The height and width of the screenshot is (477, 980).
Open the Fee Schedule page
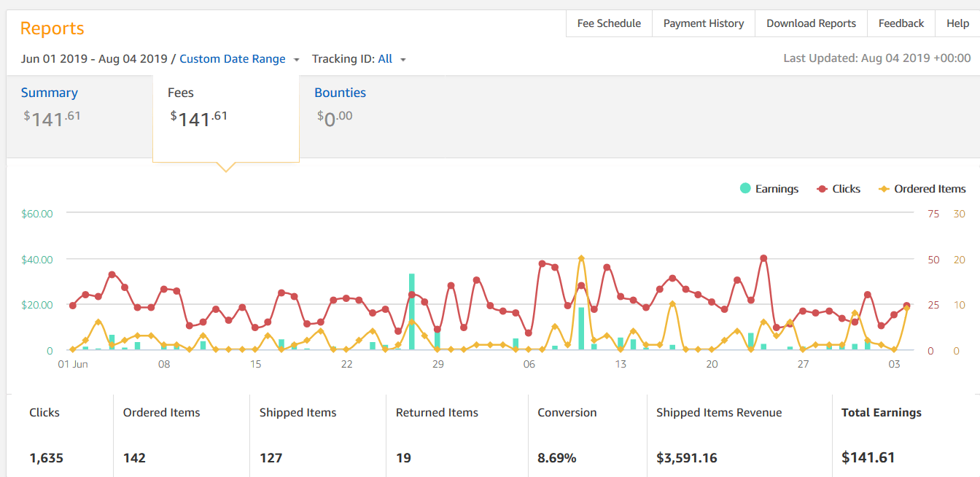pos(609,23)
